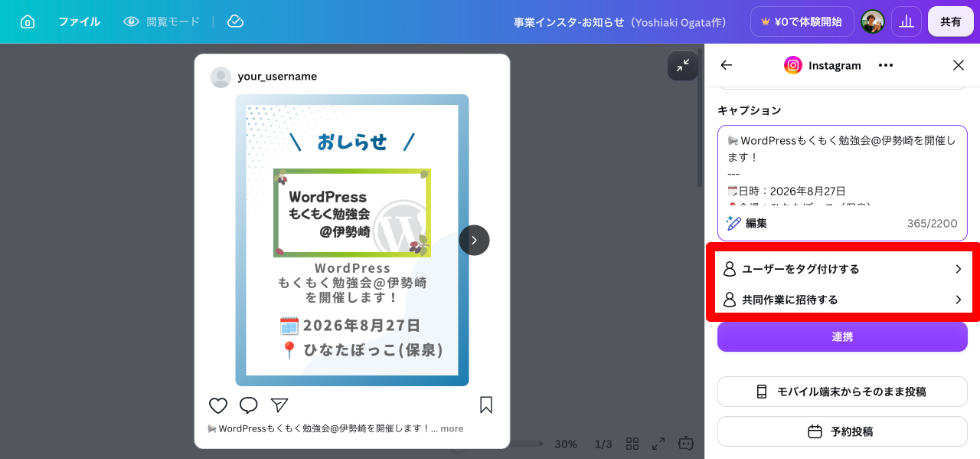The width and height of the screenshot is (980, 459).
Task: Open the ファイル menu
Action: 79,21
